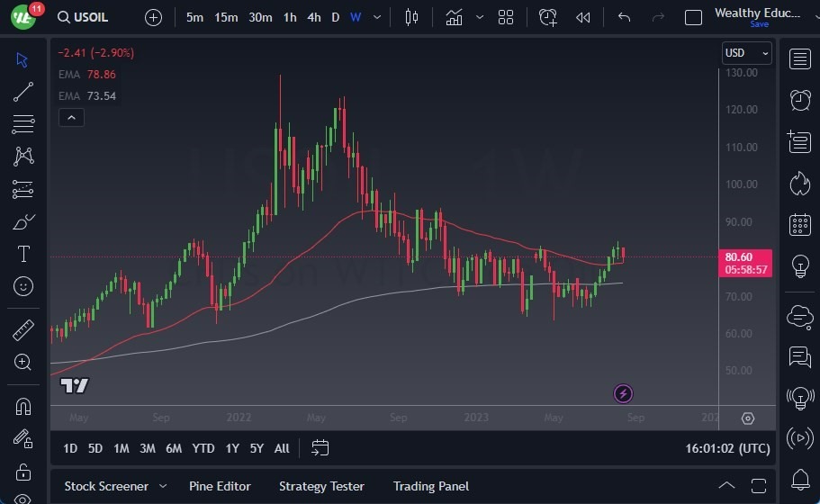Open the Trading Panel tab
The height and width of the screenshot is (504, 820).
(431, 486)
